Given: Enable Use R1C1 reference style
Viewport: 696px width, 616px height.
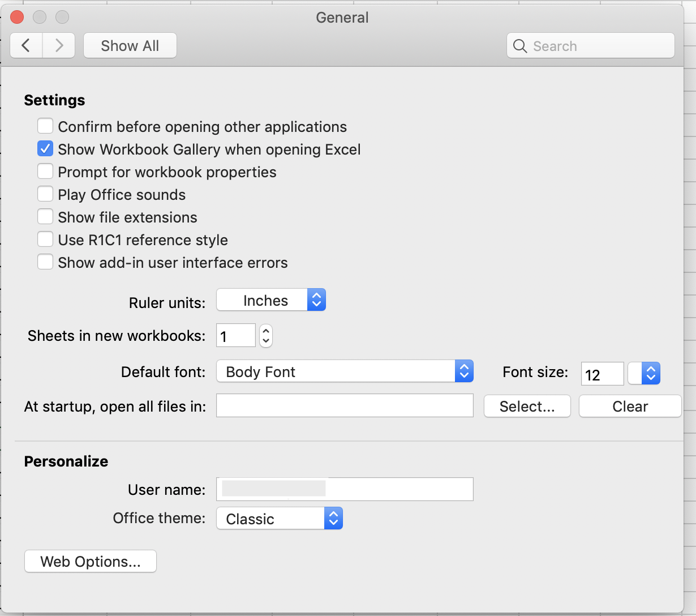Looking at the screenshot, I should tap(45, 239).
